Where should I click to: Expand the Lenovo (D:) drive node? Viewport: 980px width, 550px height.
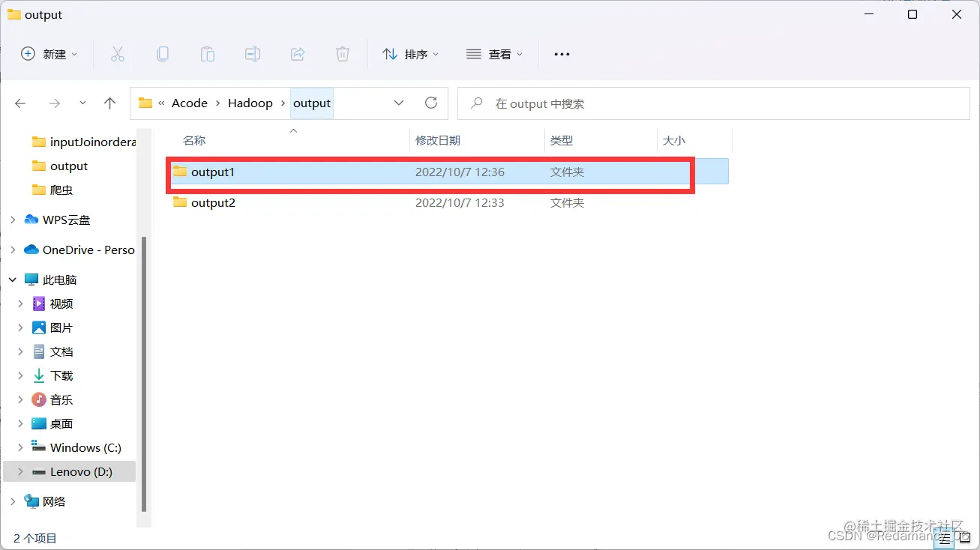[x=20, y=472]
